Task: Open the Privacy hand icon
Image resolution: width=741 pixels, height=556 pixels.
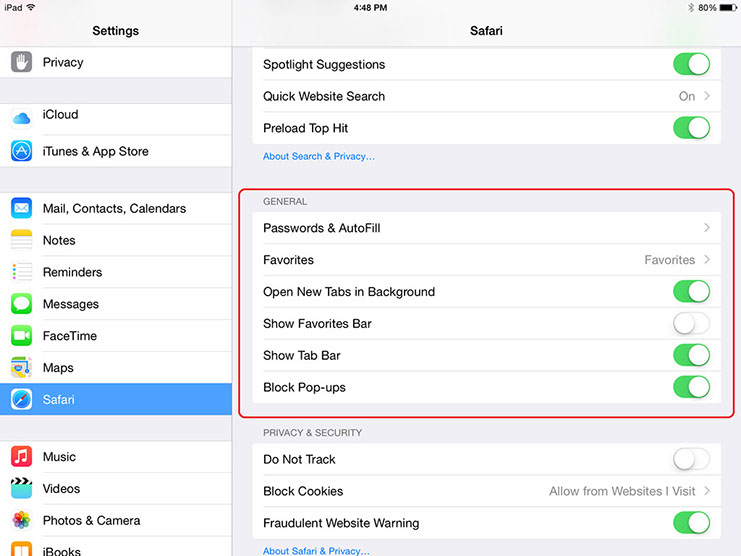Action: [21, 62]
